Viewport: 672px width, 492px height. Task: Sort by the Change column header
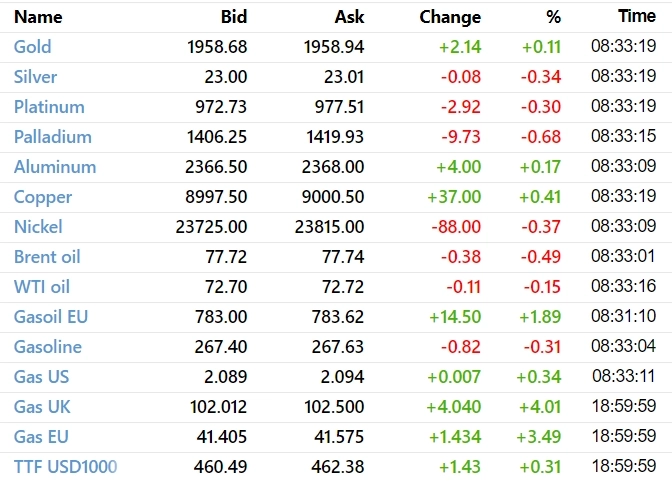pyautogui.click(x=450, y=17)
